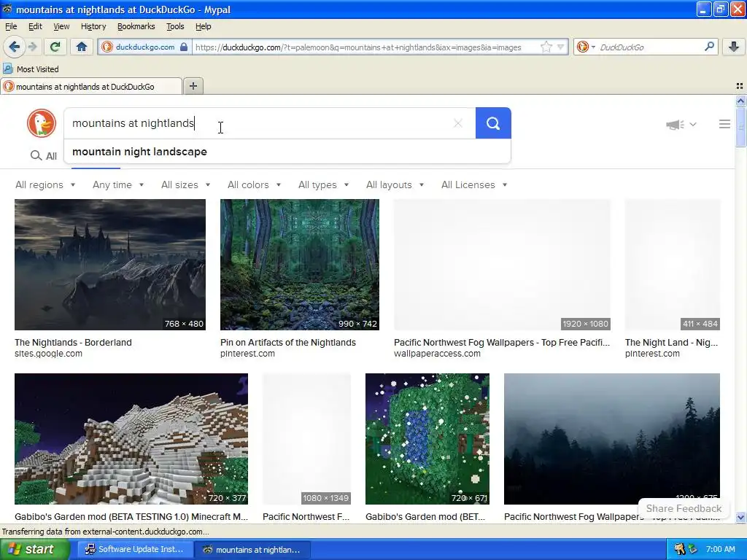This screenshot has width=747, height=560.
Task: Click the page scrollbar up arrow
Action: 740,101
